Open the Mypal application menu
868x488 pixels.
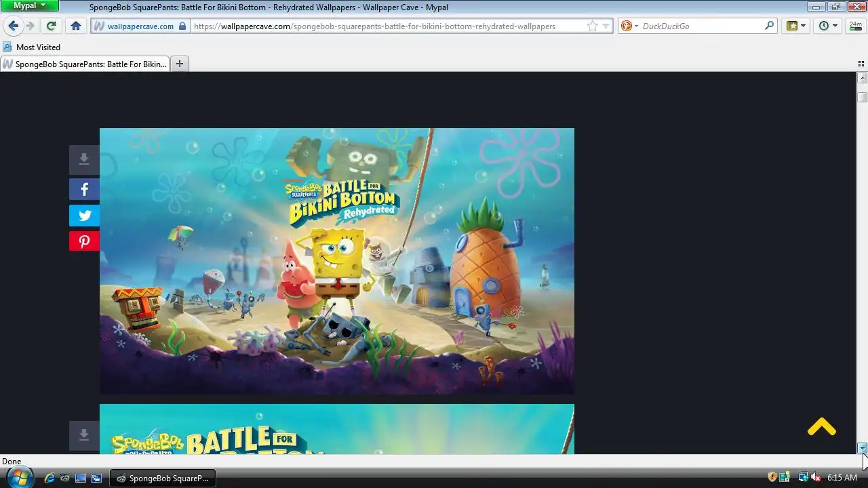pyautogui.click(x=30, y=5)
